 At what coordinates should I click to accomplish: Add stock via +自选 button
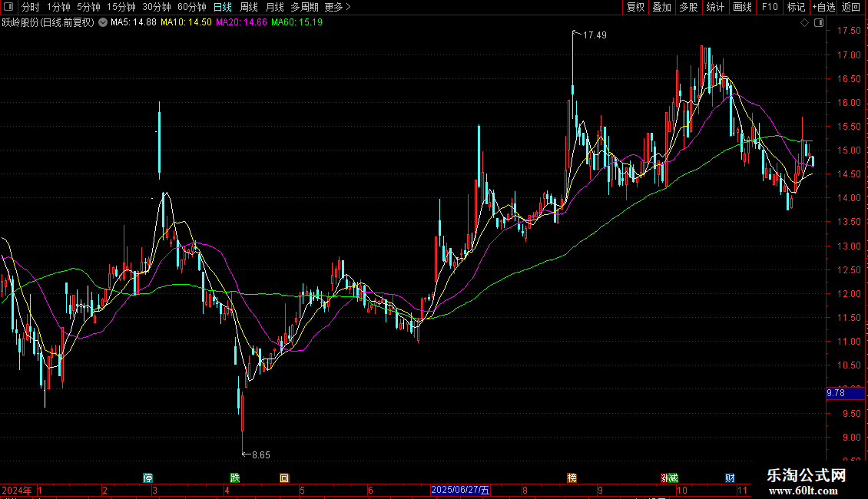click(x=823, y=7)
